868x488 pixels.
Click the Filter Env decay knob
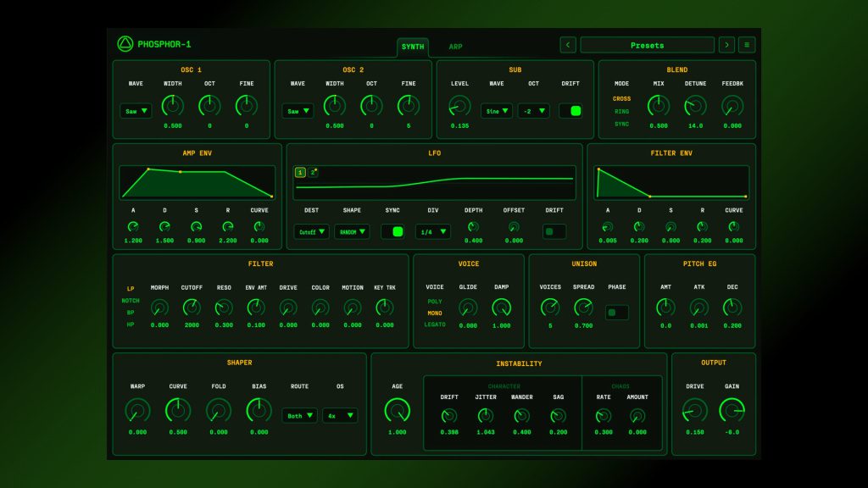click(639, 227)
